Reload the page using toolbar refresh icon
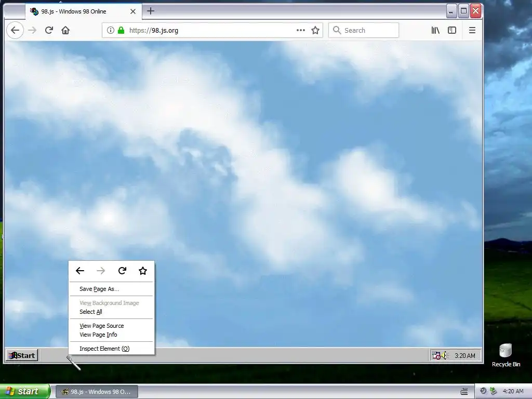The width and height of the screenshot is (532, 399). [x=49, y=30]
